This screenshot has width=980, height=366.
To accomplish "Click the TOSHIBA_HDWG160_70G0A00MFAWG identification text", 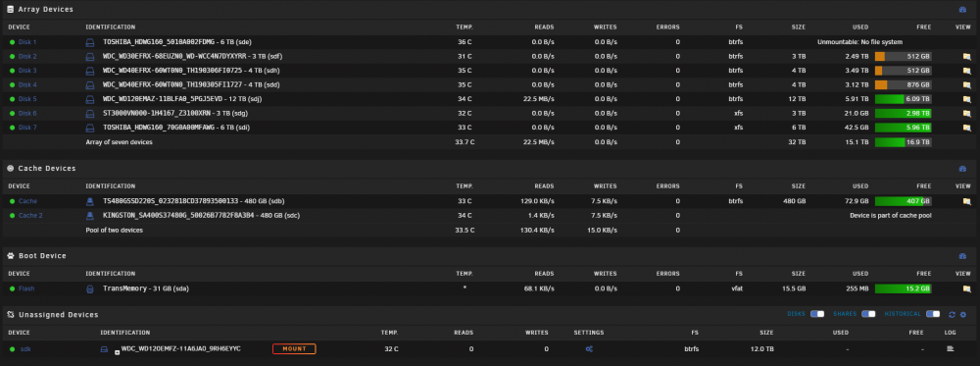I will 177,128.
